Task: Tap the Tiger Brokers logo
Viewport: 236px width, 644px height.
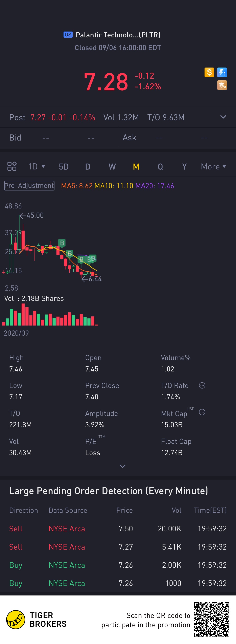Action: coord(16,620)
